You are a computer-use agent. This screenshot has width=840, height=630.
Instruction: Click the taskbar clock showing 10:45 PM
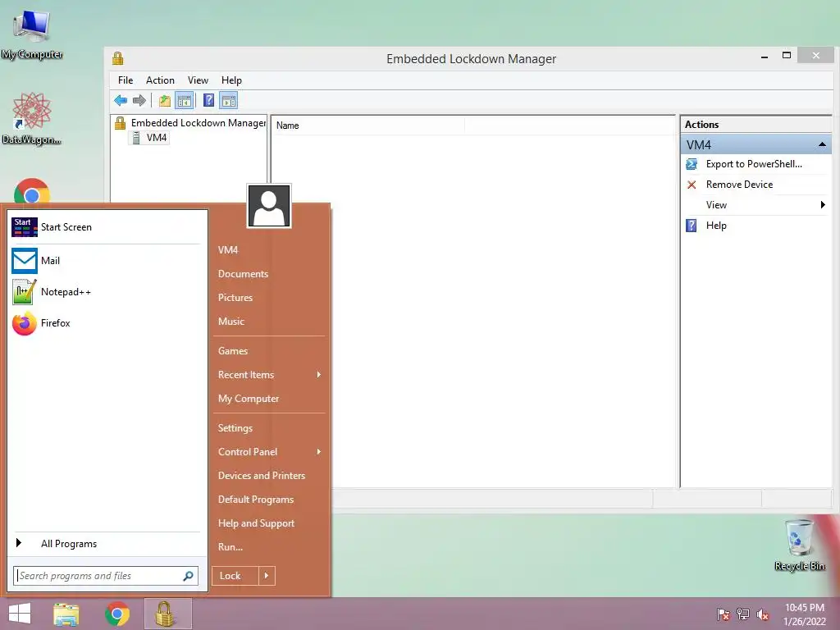click(804, 614)
